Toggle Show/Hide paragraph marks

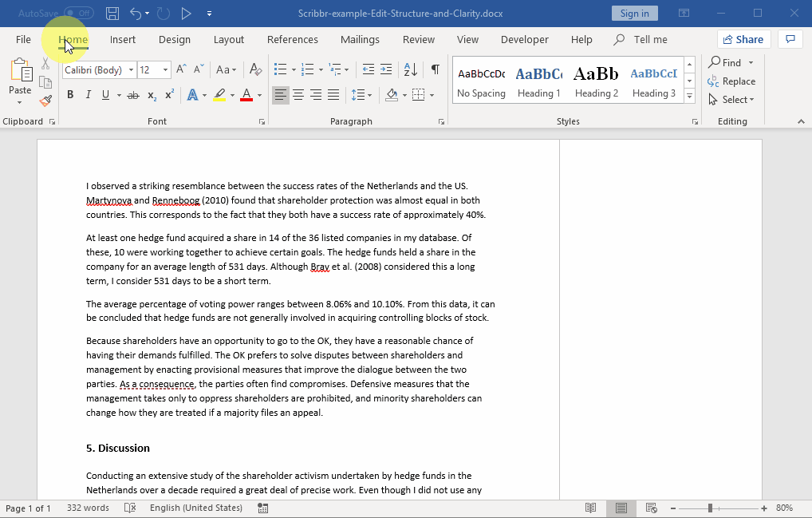coord(435,69)
